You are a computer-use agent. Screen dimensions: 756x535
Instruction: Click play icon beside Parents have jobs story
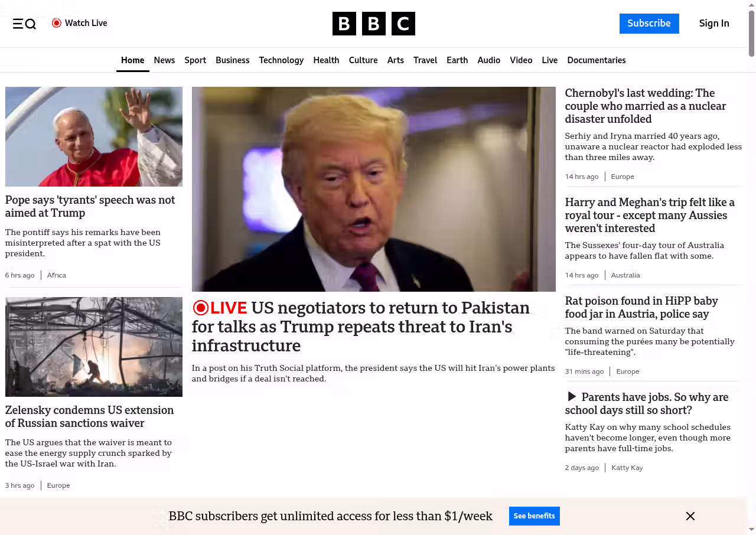[571, 397]
